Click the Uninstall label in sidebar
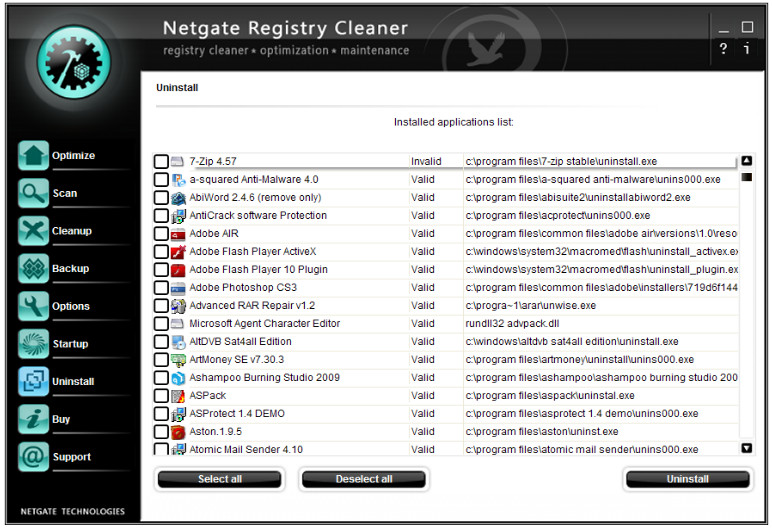 click(x=73, y=382)
